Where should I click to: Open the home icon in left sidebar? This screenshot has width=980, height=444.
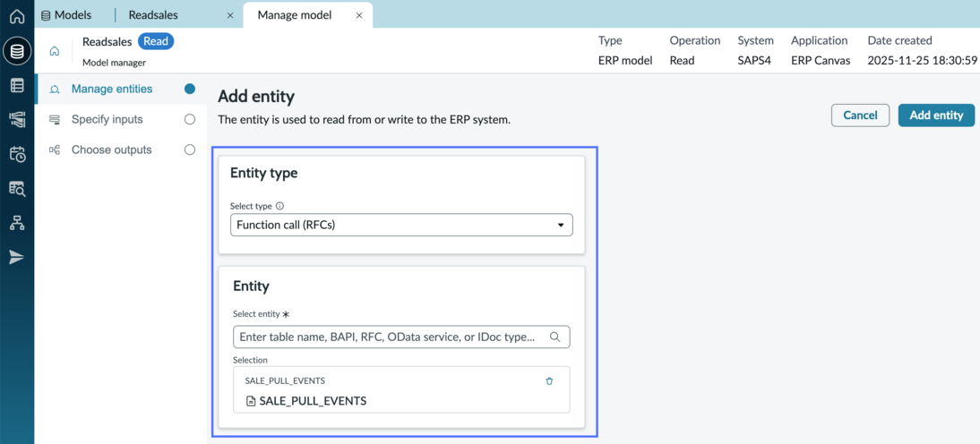(x=17, y=17)
